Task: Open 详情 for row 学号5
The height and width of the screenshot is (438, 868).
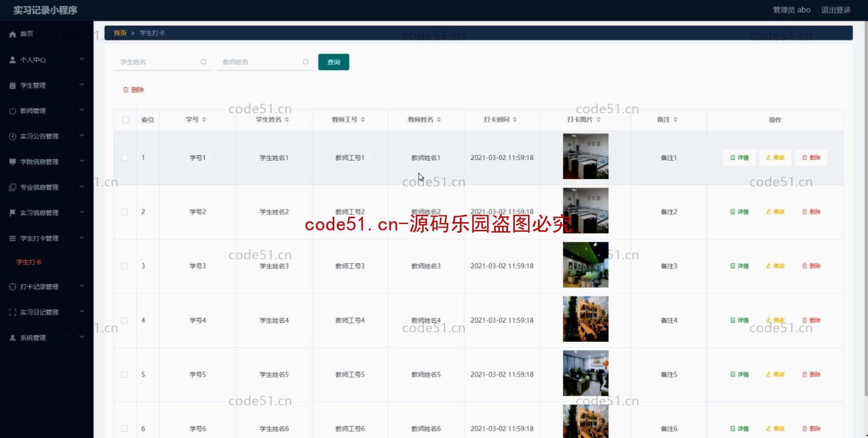Action: (740, 374)
